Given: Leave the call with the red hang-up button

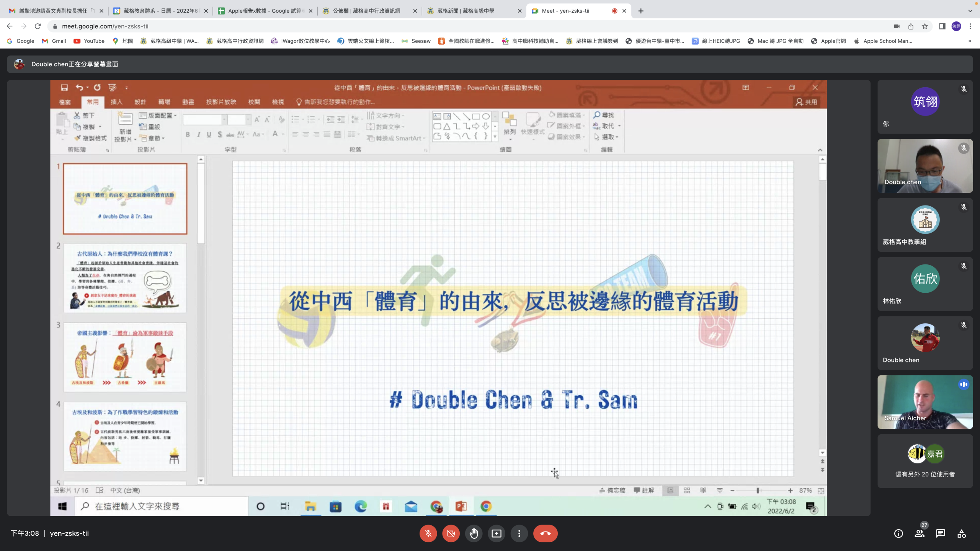Looking at the screenshot, I should point(546,533).
